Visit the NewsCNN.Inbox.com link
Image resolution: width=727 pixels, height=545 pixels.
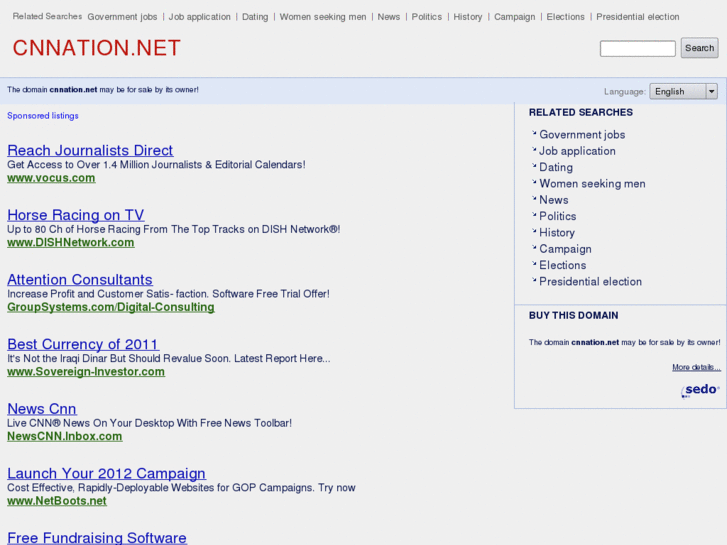[64, 436]
